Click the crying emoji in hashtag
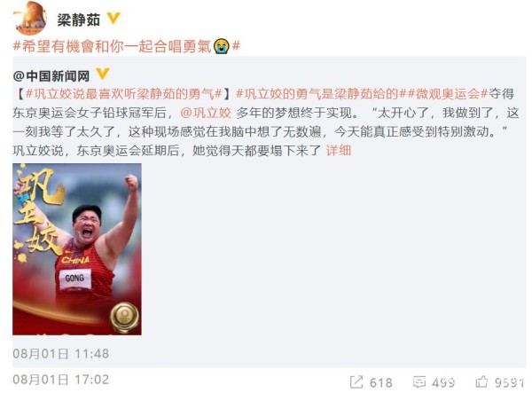The height and width of the screenshot is (393, 532). (222, 46)
